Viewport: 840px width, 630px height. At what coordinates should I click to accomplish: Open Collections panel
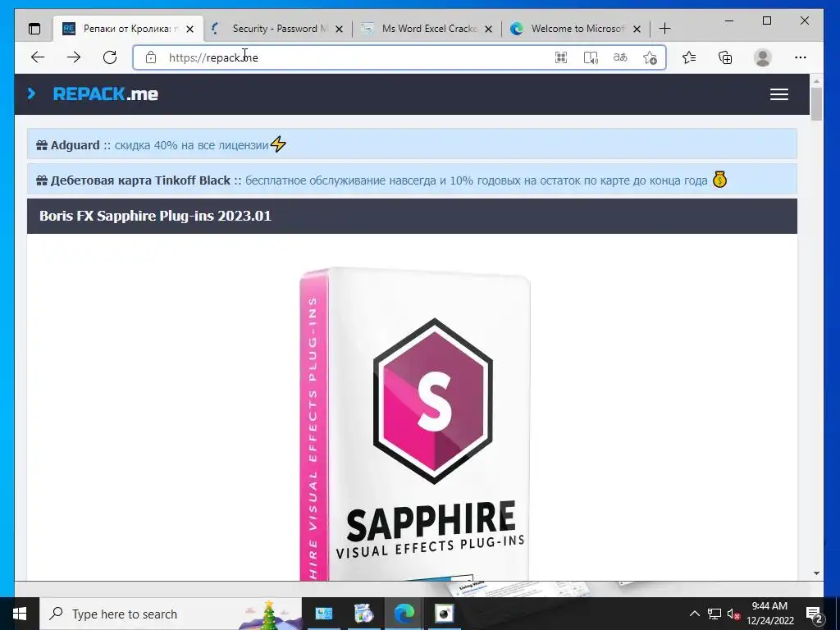click(725, 57)
